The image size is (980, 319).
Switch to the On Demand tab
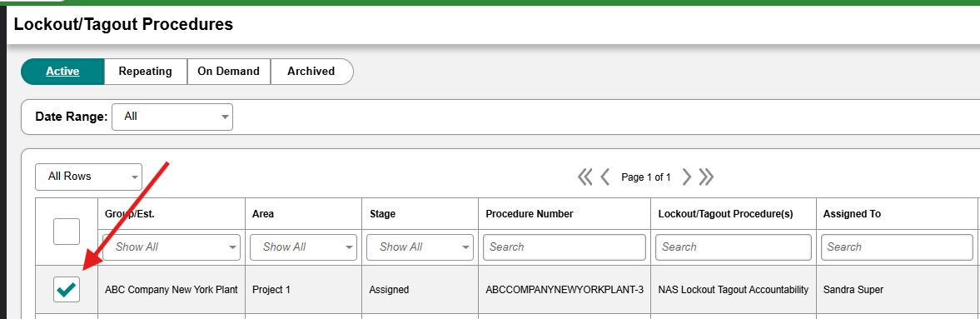click(x=228, y=72)
